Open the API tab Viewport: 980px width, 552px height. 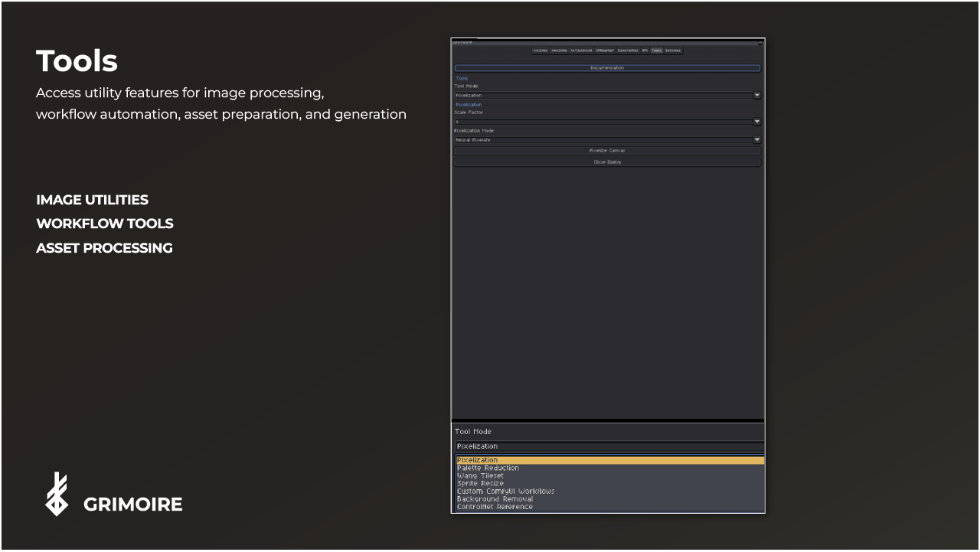(645, 51)
